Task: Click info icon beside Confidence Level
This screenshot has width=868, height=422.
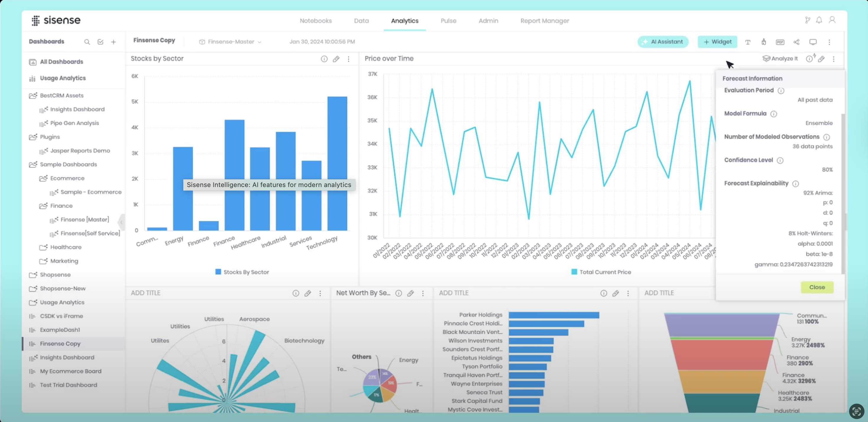Action: (780, 160)
